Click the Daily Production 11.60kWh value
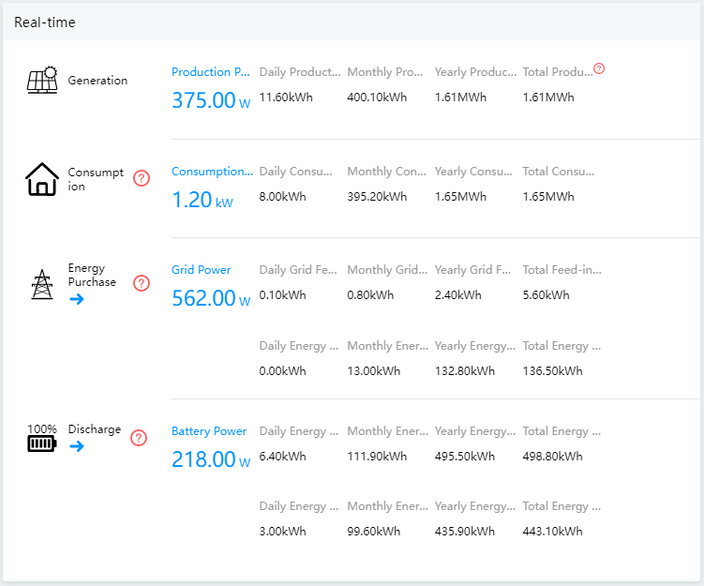 point(286,97)
